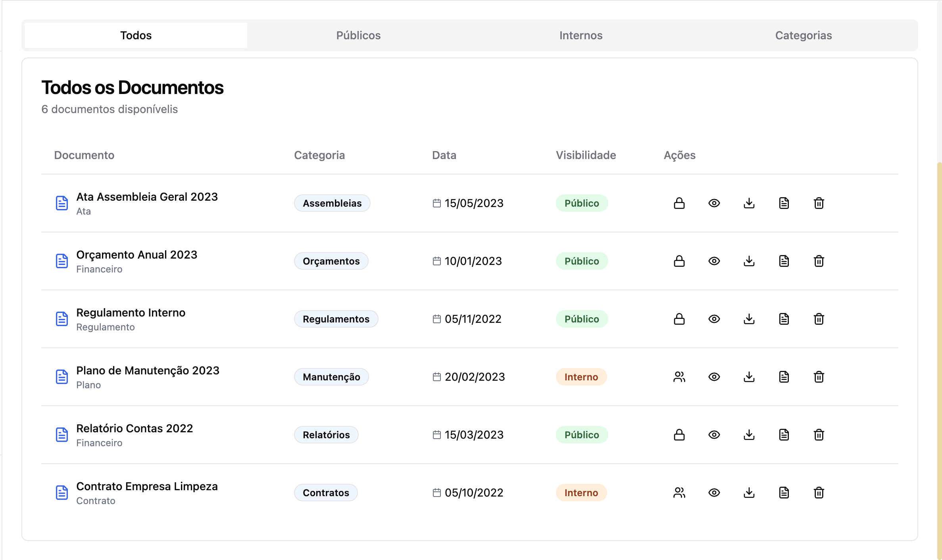The height and width of the screenshot is (560, 942).
Task: Open the Internos tab
Action: coord(581,35)
